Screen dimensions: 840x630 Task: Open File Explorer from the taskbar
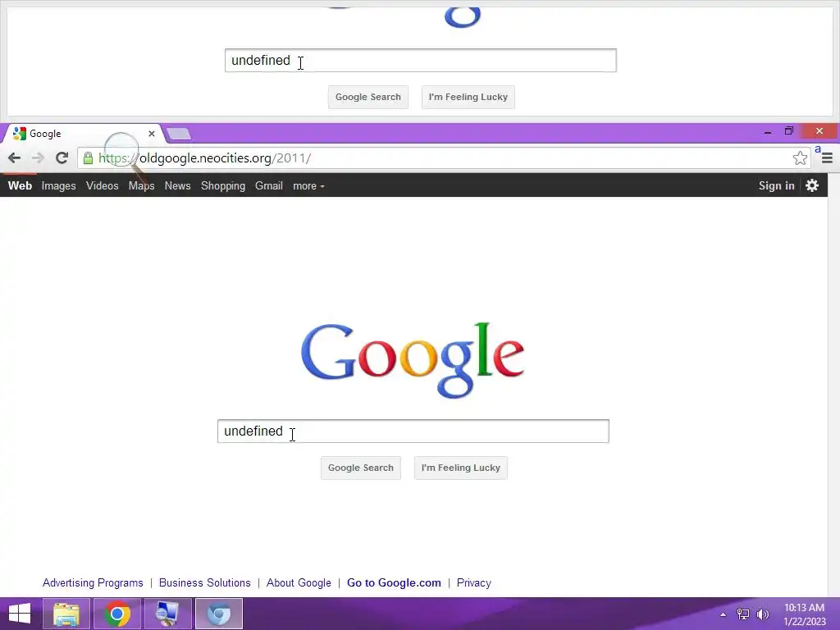[x=66, y=614]
